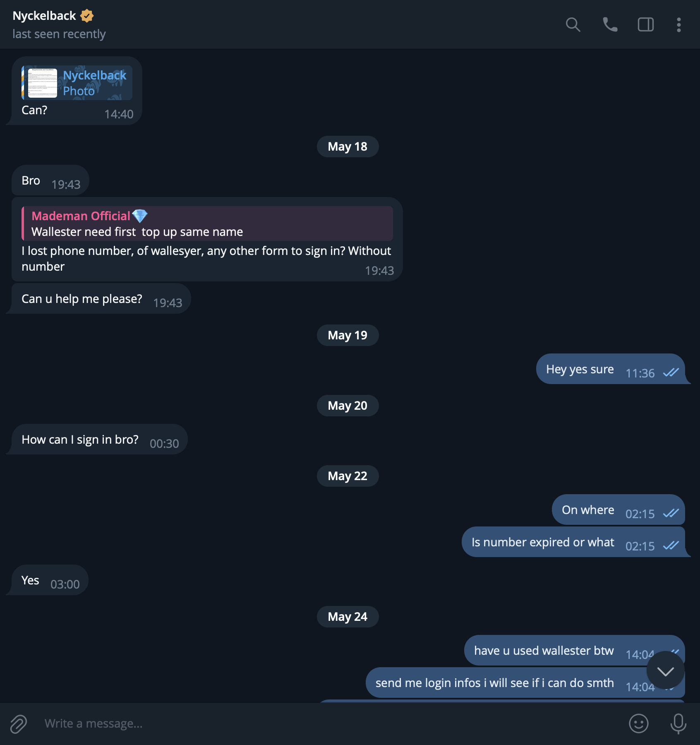Click the May 22 date separator
The image size is (700, 745).
tap(348, 476)
